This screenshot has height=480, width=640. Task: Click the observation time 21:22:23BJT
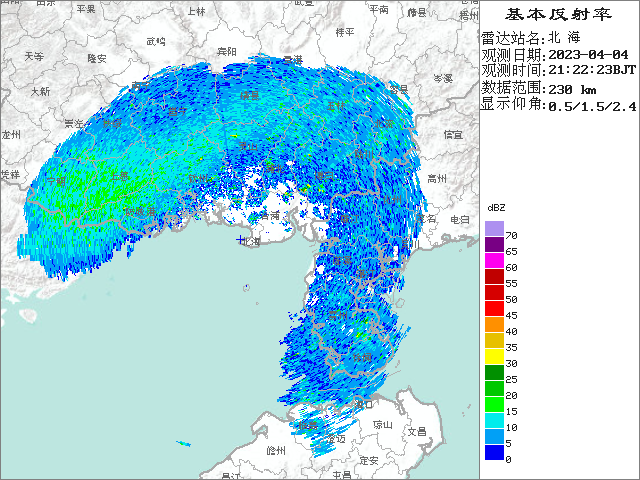(x=592, y=70)
